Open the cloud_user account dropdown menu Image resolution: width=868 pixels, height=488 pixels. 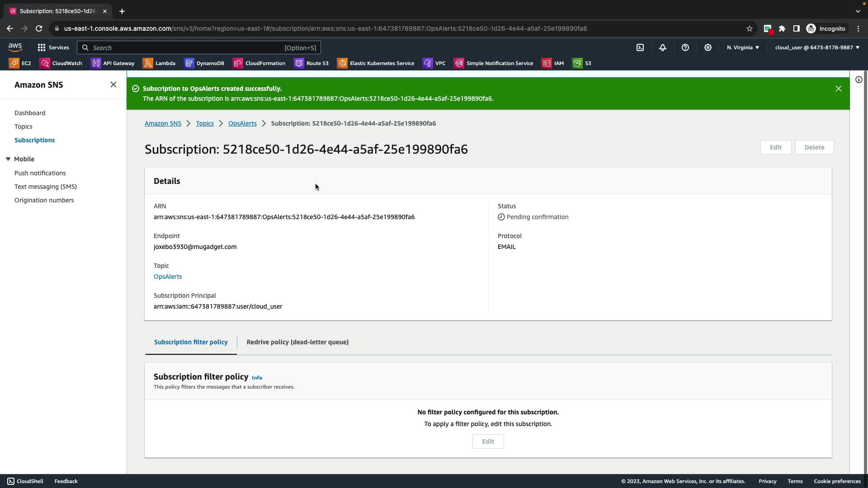pyautogui.click(x=817, y=47)
